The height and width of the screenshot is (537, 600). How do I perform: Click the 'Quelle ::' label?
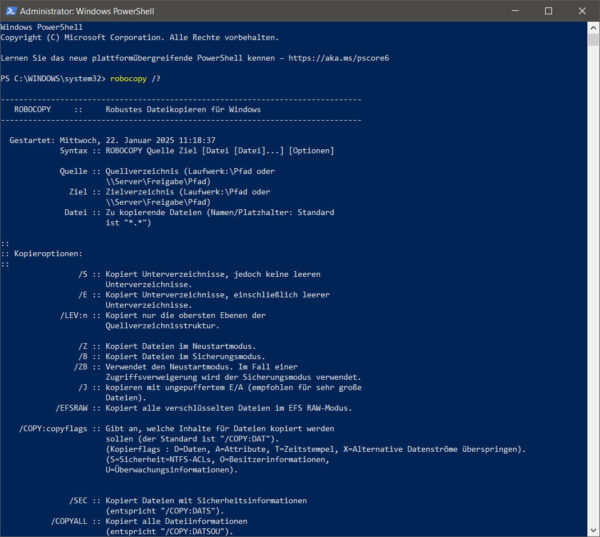pyautogui.click(x=80, y=171)
